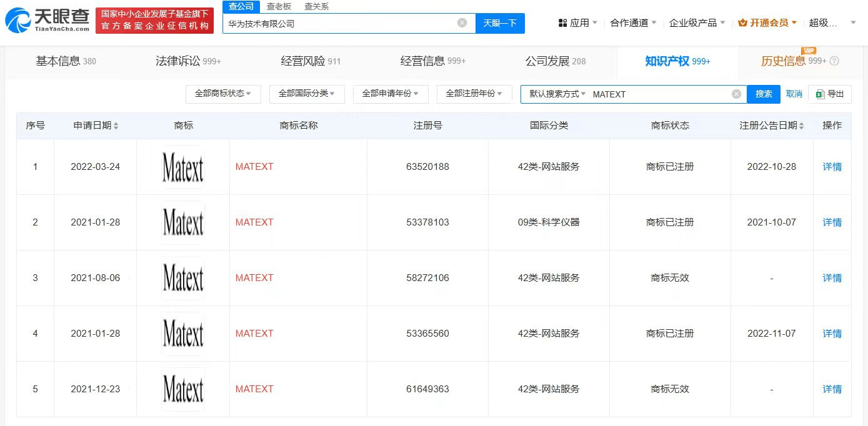Viewport: 868px width, 426px height.
Task: Click the blue 搜索 button
Action: click(x=763, y=94)
